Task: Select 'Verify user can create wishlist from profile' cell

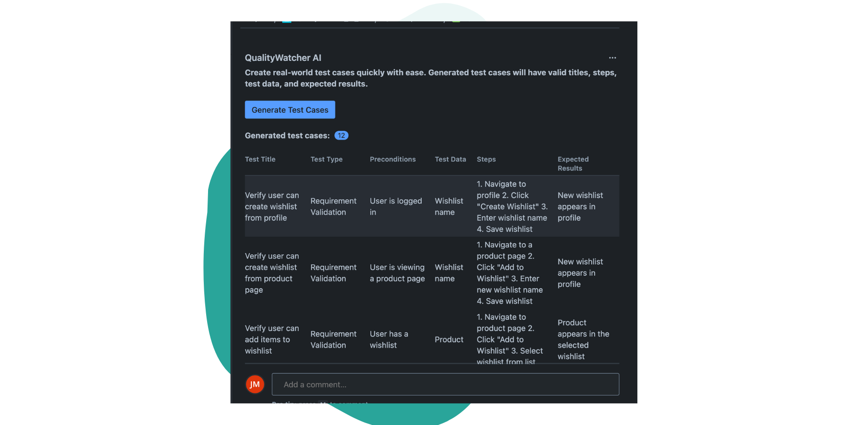Action: click(272, 206)
